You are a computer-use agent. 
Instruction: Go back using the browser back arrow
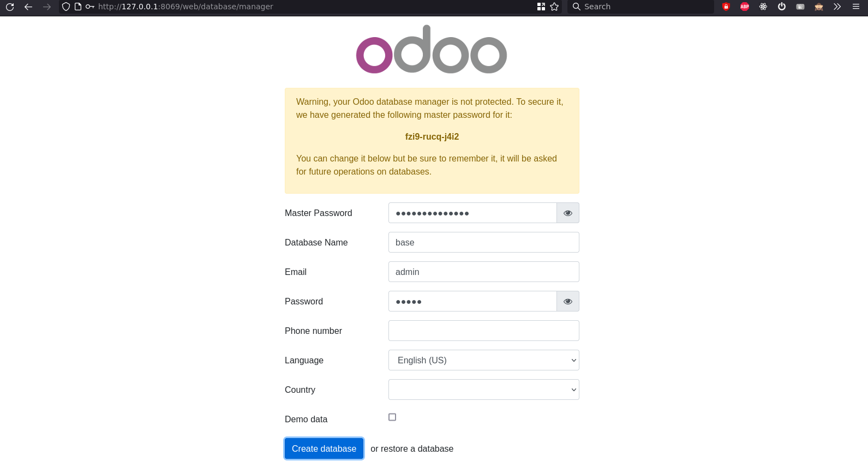click(x=28, y=7)
